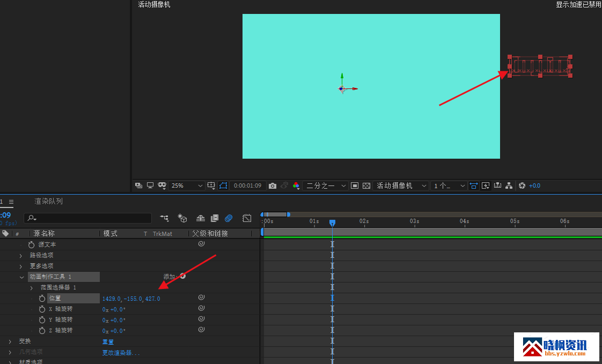The height and width of the screenshot is (364, 602).
Task: Toggle Always Preview This View icon
Action: (138, 185)
